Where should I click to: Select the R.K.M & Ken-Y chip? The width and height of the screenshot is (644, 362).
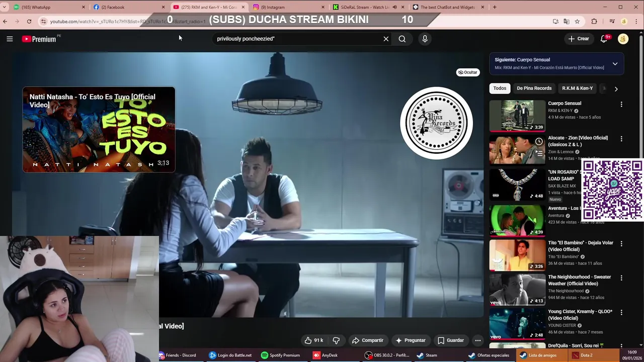577,88
